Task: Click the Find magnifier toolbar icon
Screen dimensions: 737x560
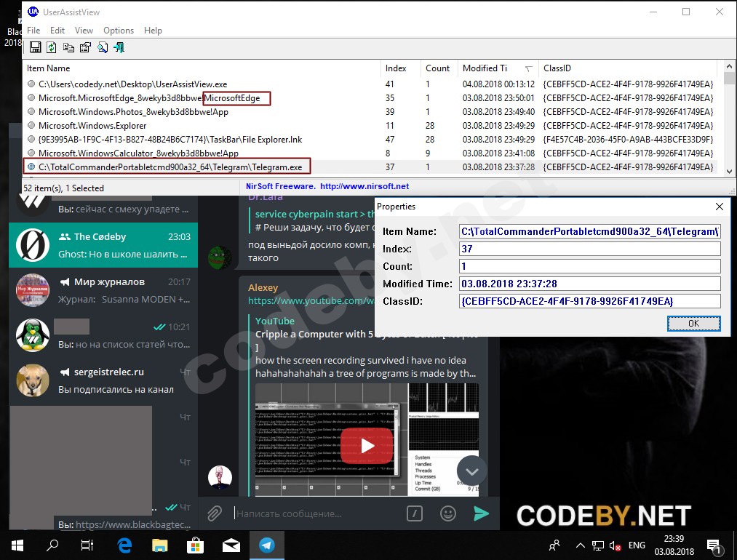Action: [103, 47]
